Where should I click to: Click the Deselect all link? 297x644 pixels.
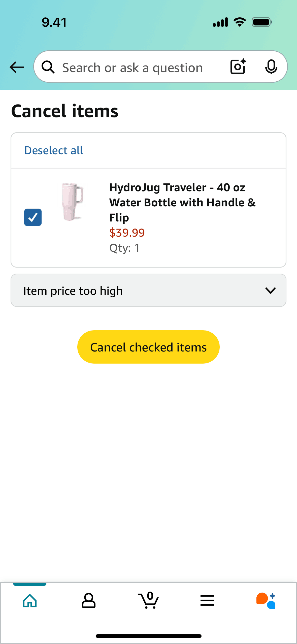pos(53,150)
